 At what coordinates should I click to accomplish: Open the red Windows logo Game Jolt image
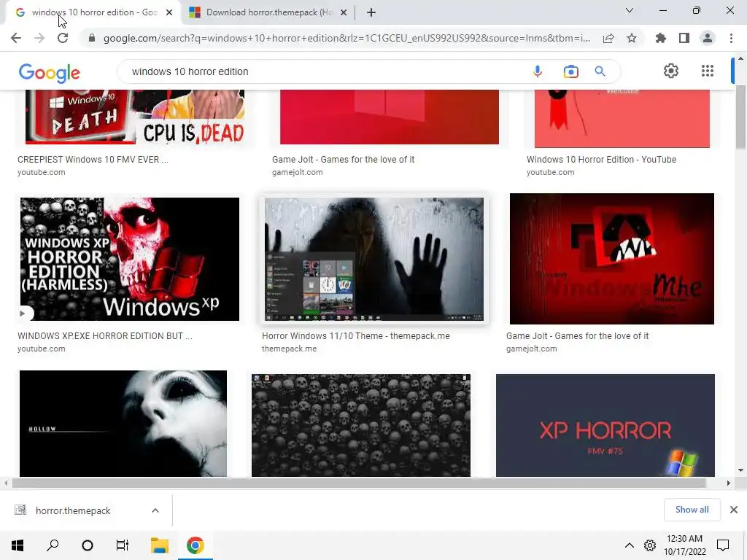click(x=390, y=117)
